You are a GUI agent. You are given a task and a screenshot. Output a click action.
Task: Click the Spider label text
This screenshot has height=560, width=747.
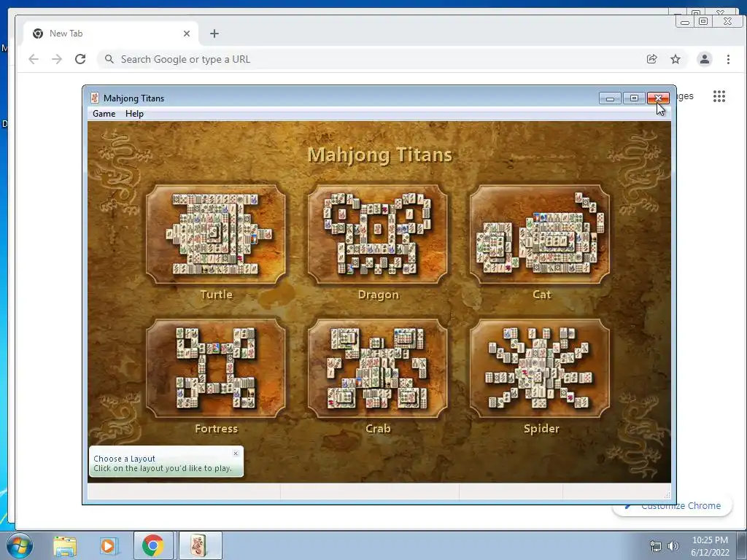click(x=542, y=429)
